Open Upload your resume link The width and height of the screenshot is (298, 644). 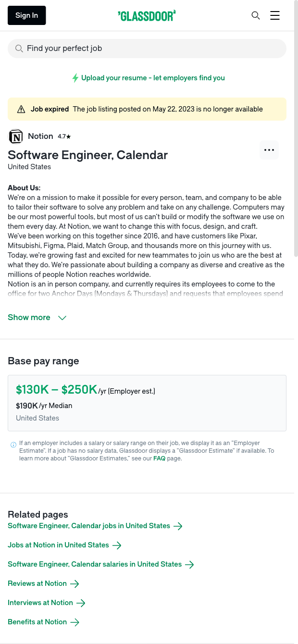[x=153, y=78]
